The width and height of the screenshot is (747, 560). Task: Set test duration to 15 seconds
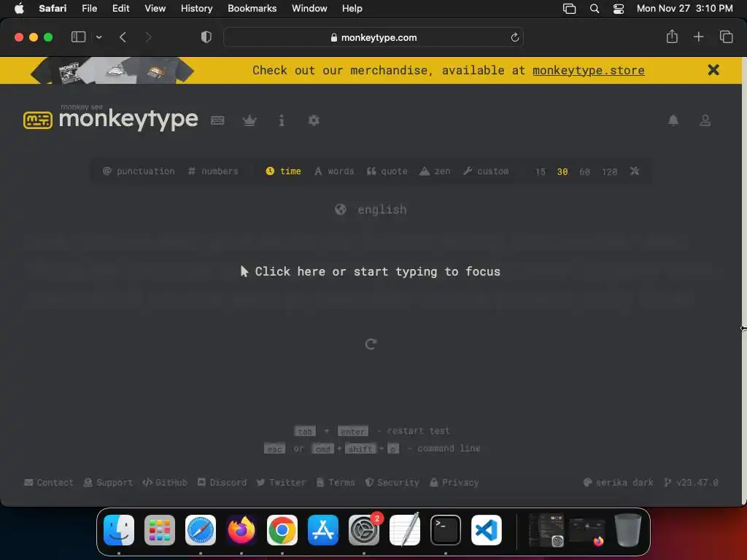541,171
